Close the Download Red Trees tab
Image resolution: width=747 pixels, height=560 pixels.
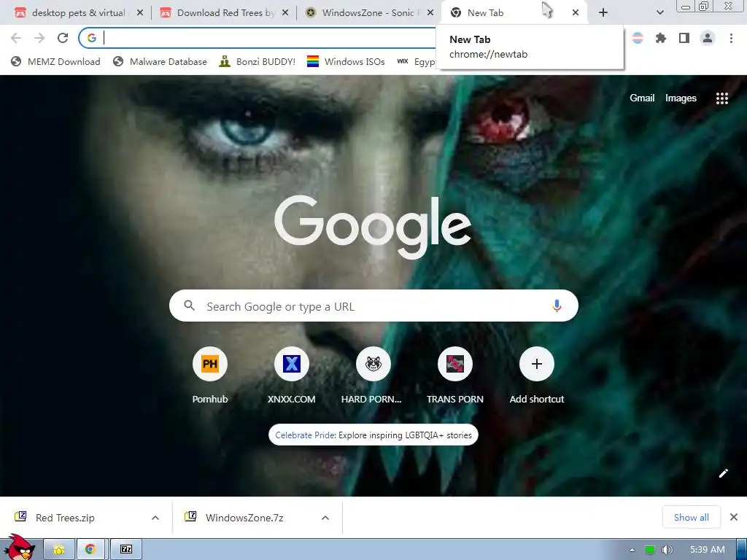[285, 13]
